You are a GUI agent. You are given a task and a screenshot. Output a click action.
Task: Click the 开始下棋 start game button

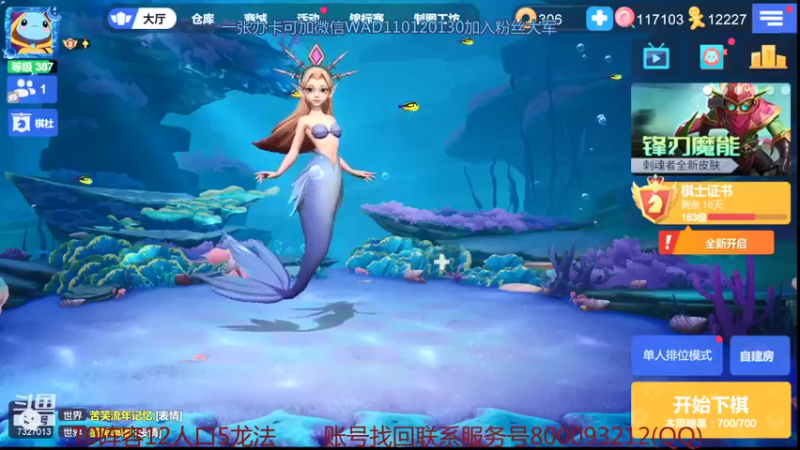click(x=711, y=410)
